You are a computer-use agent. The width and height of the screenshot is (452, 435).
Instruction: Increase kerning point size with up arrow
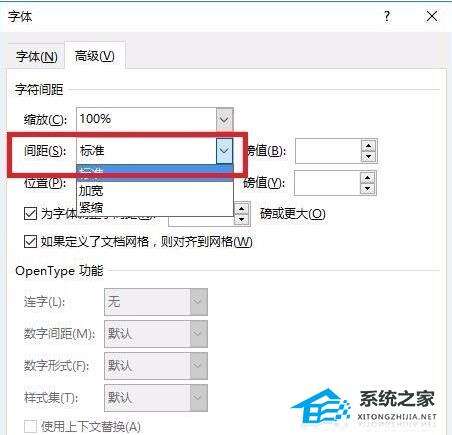(242, 209)
